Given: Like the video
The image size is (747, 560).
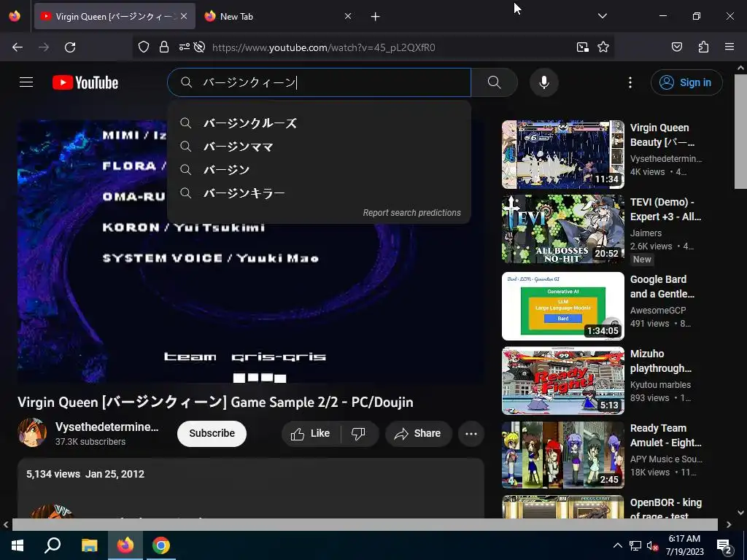Looking at the screenshot, I should (311, 433).
